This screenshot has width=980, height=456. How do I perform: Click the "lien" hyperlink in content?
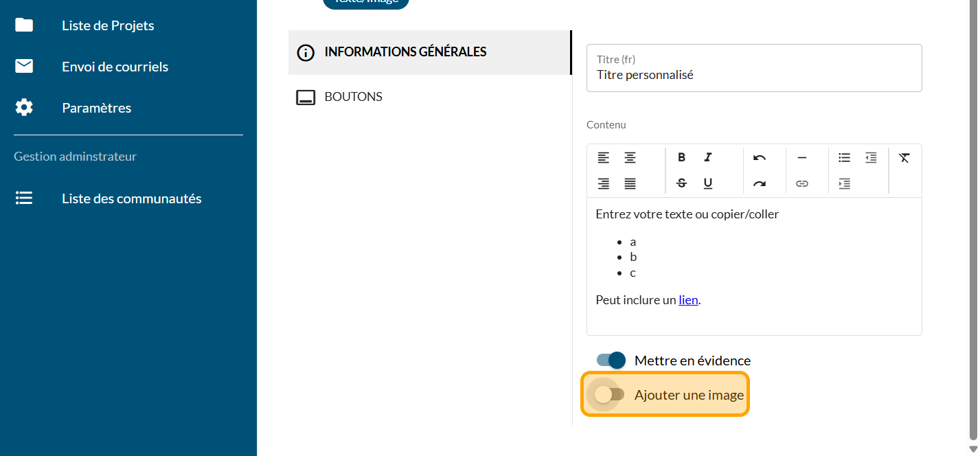click(x=688, y=300)
